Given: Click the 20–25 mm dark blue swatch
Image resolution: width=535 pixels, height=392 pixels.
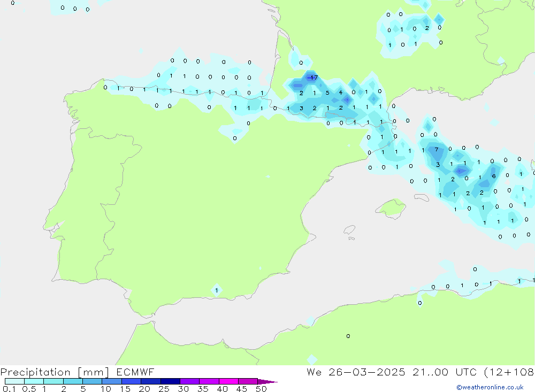Looking at the screenshot, I should [151, 381].
